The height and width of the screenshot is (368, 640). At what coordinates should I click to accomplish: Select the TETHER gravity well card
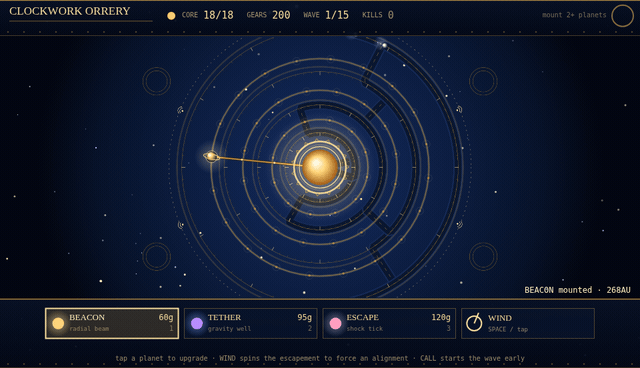[251, 323]
